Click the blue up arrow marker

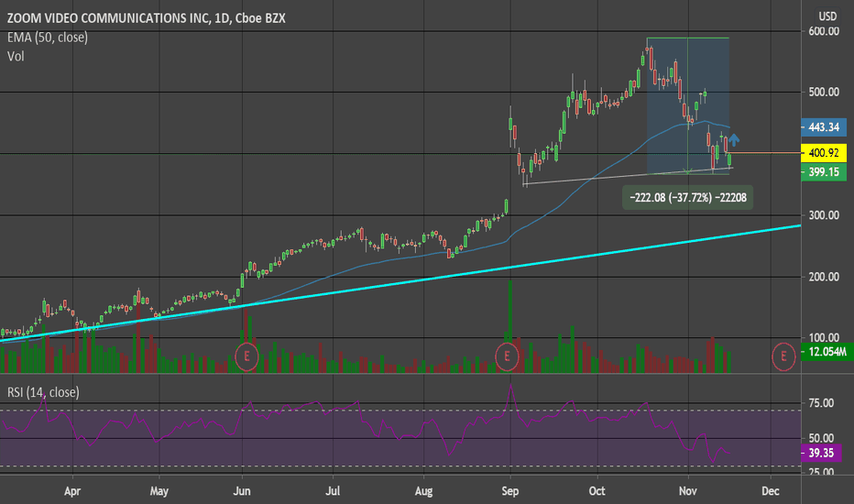[x=734, y=140]
